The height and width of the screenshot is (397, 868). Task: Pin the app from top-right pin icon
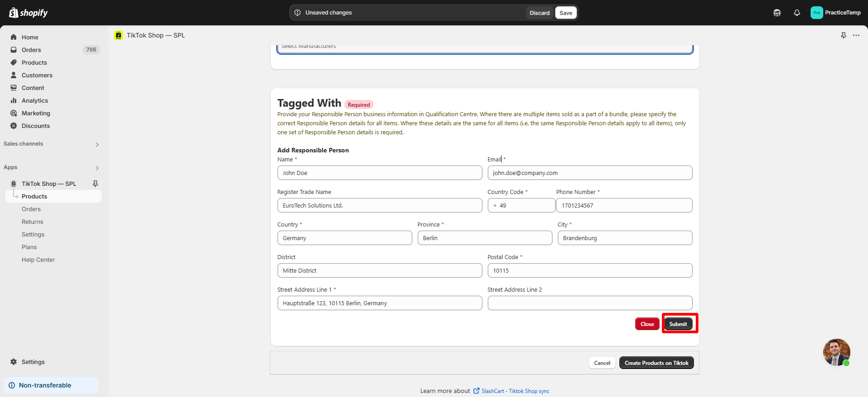843,35
